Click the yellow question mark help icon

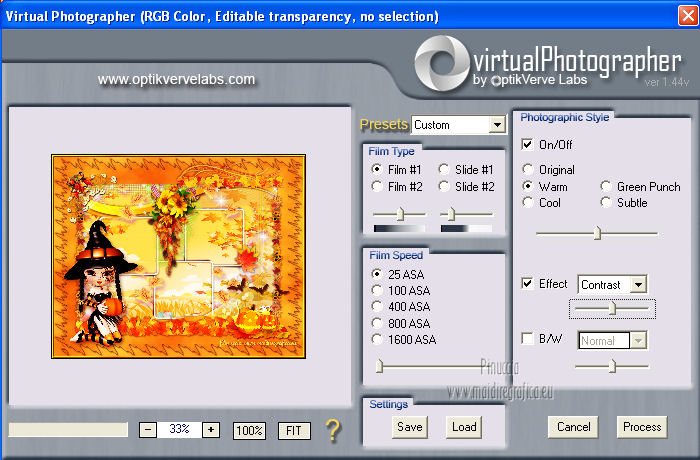(333, 431)
